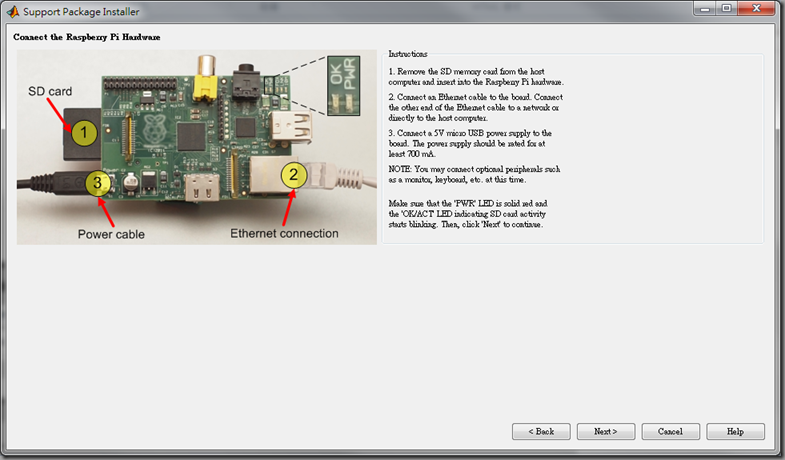The width and height of the screenshot is (785, 460).
Task: Maximize the Support Package Installer window
Action: 726,8
